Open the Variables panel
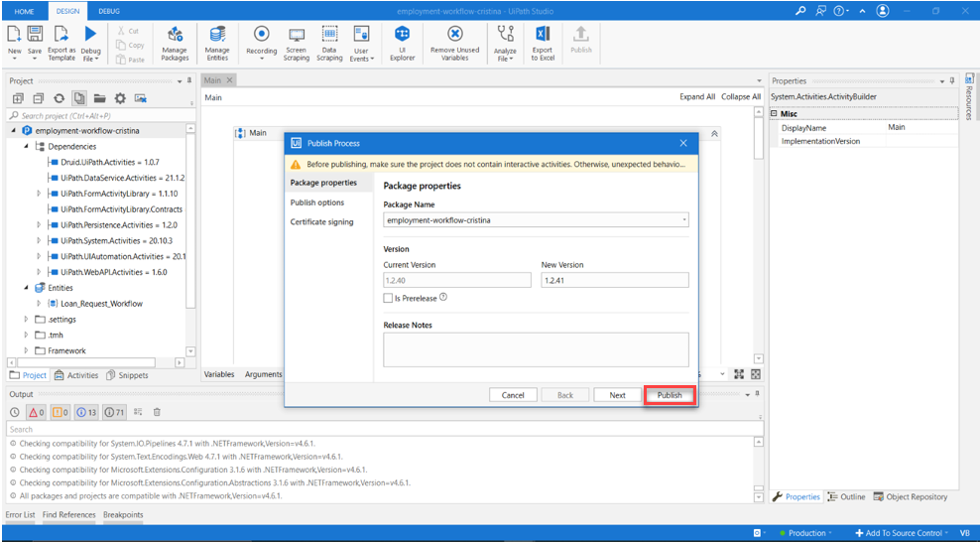 (219, 374)
